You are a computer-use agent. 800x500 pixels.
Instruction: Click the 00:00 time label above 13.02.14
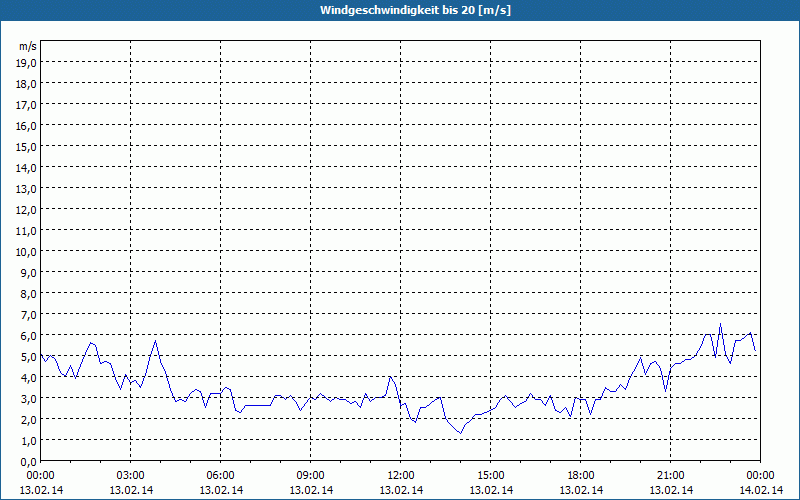pos(41,476)
